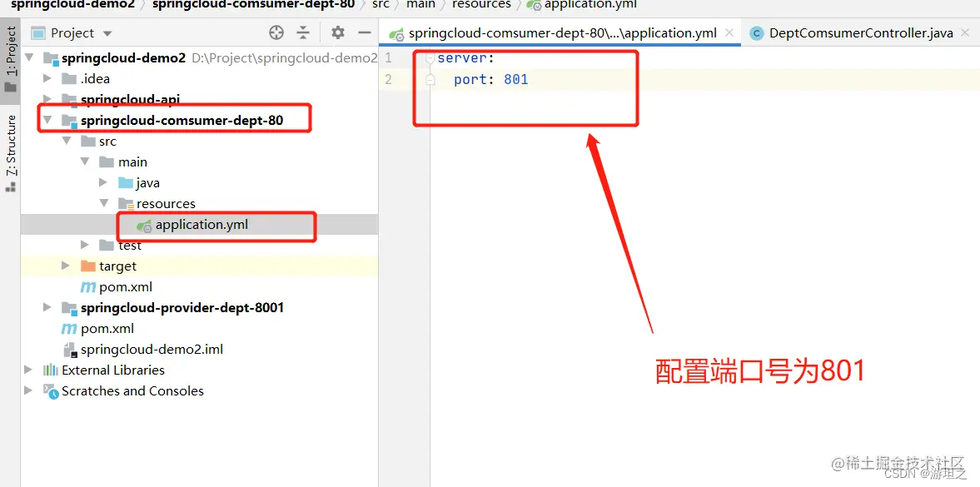Image resolution: width=980 pixels, height=487 pixels.
Task: Switch to DeptComsumerController.java tab
Action: click(x=861, y=33)
